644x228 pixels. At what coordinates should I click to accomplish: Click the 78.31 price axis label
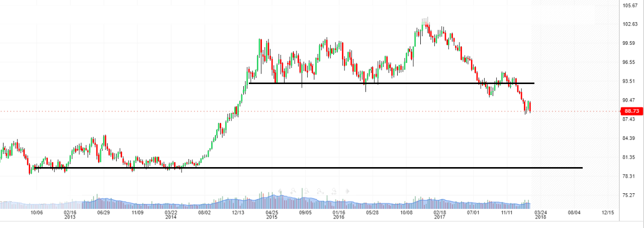pos(630,176)
